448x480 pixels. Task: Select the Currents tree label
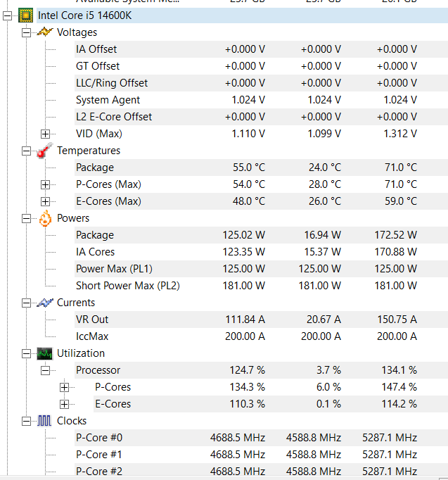pos(76,303)
